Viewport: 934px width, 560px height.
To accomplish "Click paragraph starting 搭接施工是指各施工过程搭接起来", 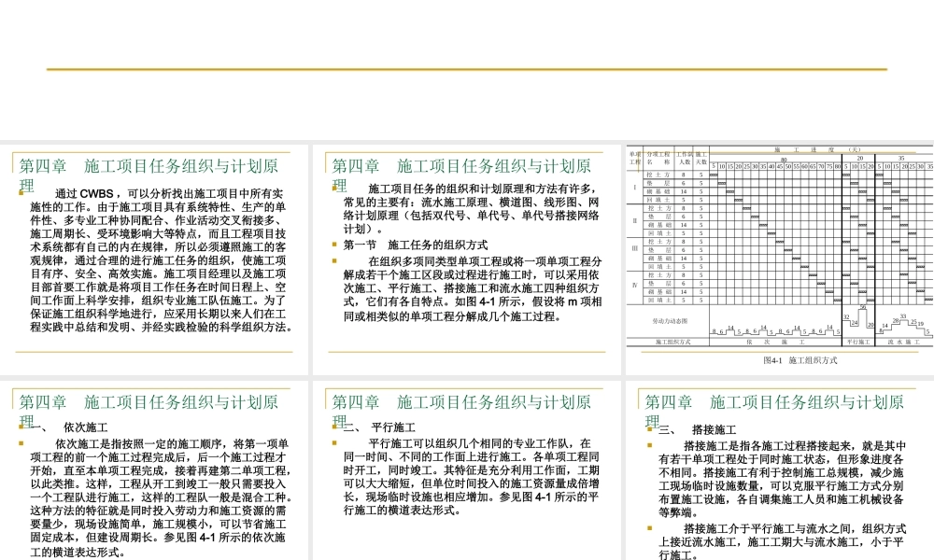I will [x=782, y=479].
